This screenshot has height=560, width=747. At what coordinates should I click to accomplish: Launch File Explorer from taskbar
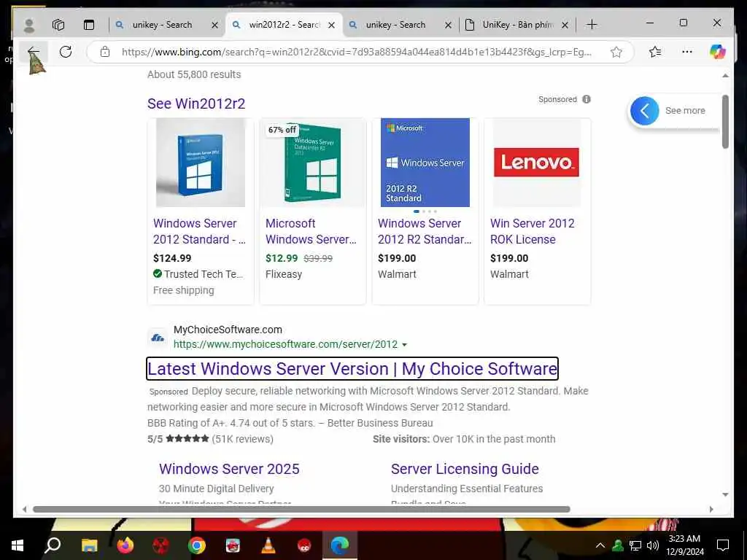(x=89, y=545)
